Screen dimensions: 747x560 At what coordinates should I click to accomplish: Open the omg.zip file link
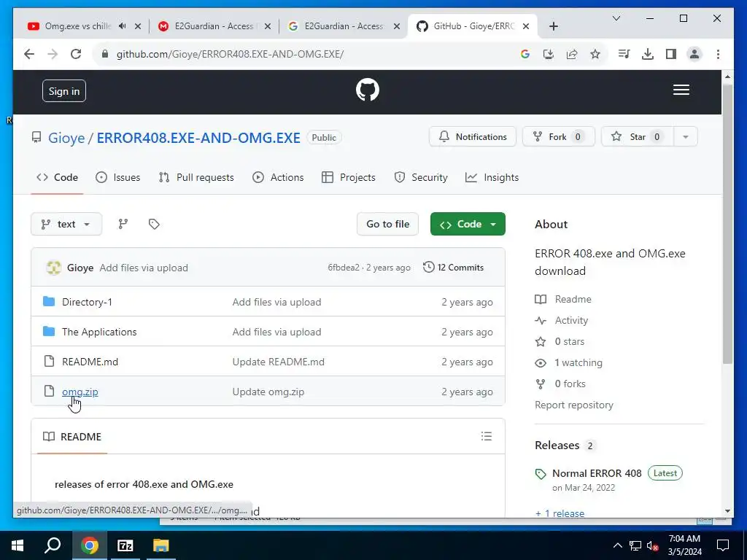pos(80,392)
